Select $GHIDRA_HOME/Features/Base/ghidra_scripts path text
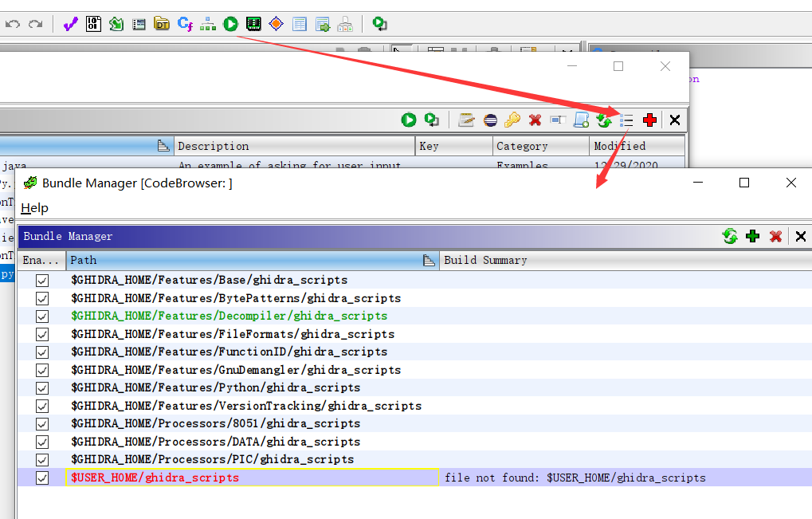 tap(210, 280)
